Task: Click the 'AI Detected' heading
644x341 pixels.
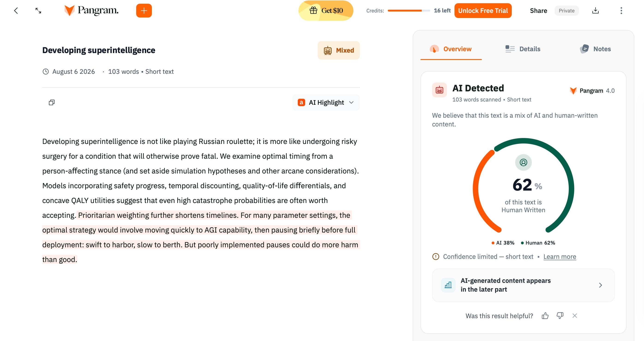Action: [x=478, y=88]
